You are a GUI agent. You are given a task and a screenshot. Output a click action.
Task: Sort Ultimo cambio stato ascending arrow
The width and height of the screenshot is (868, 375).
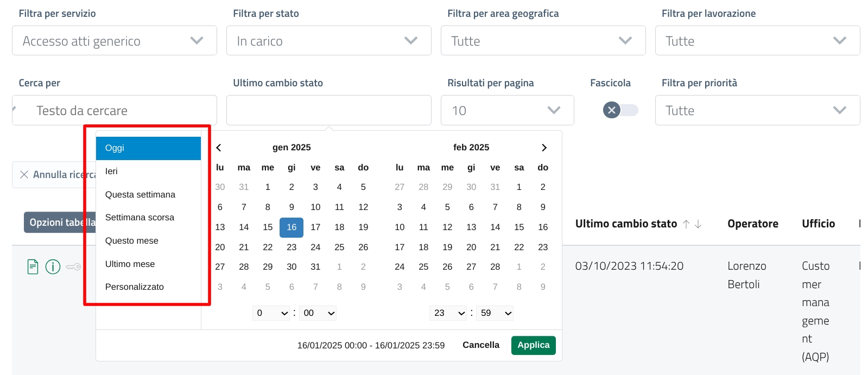[686, 224]
